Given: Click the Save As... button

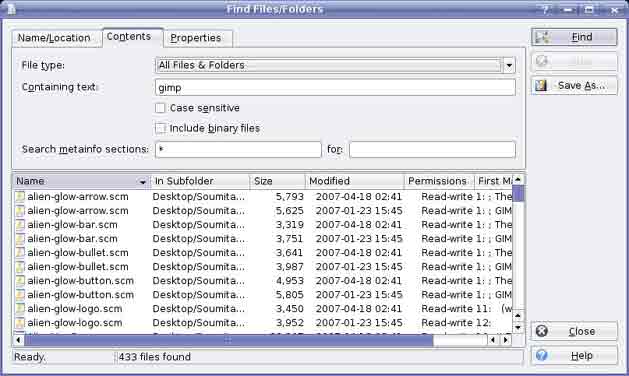Looking at the screenshot, I should tap(574, 85).
